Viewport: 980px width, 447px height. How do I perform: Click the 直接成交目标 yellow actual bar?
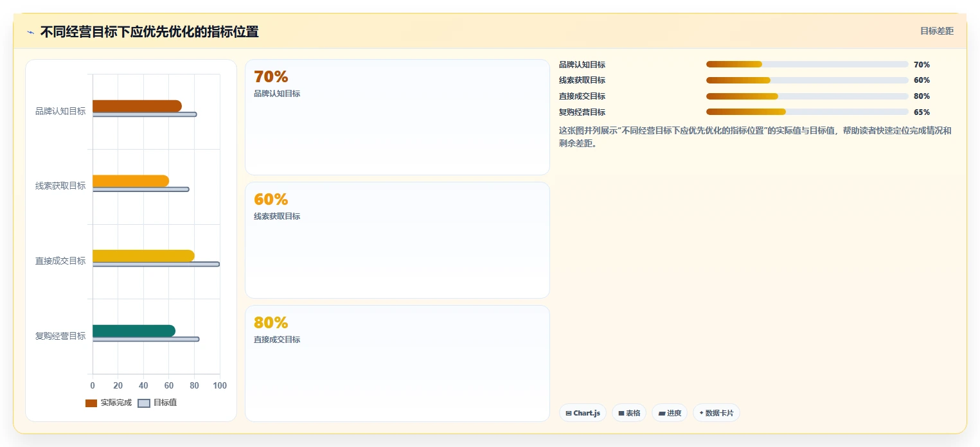pyautogui.click(x=143, y=256)
